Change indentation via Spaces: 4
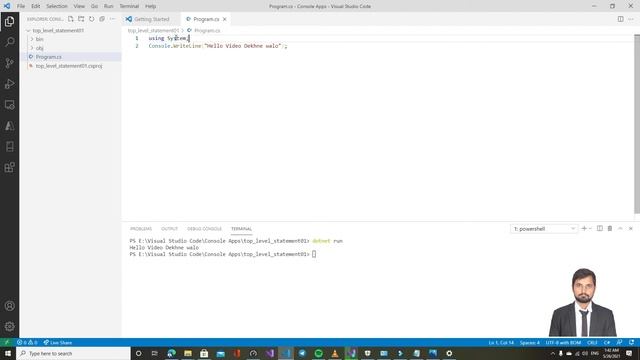 pyautogui.click(x=529, y=342)
